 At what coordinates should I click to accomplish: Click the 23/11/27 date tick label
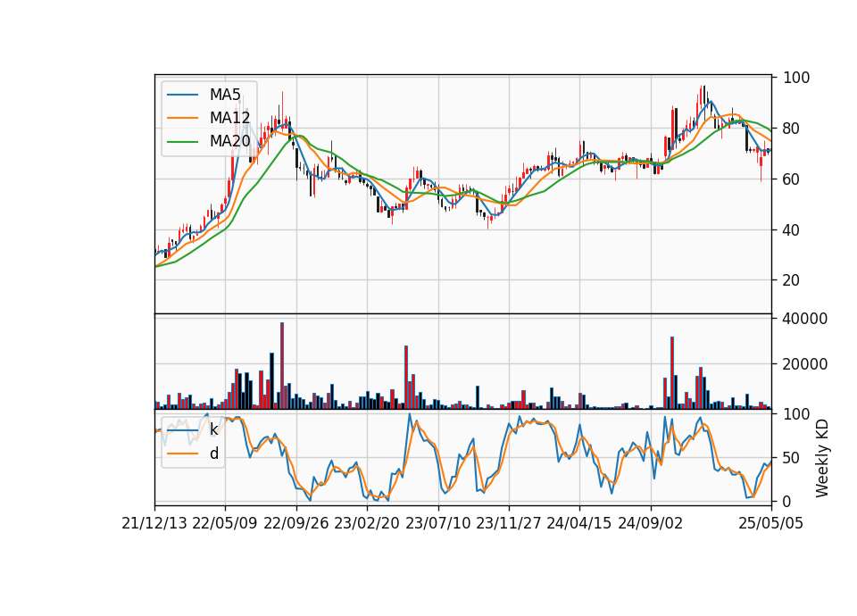(x=508, y=524)
